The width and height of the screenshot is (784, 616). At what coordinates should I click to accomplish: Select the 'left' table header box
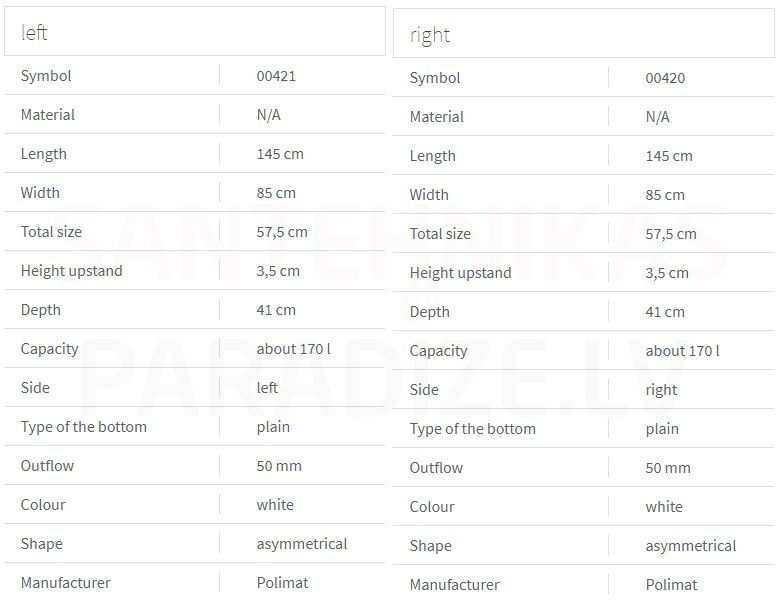[194, 31]
